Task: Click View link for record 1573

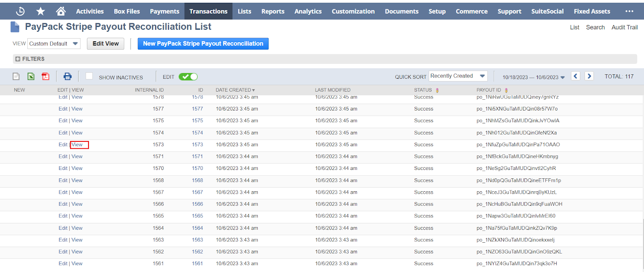Action: 77,145
